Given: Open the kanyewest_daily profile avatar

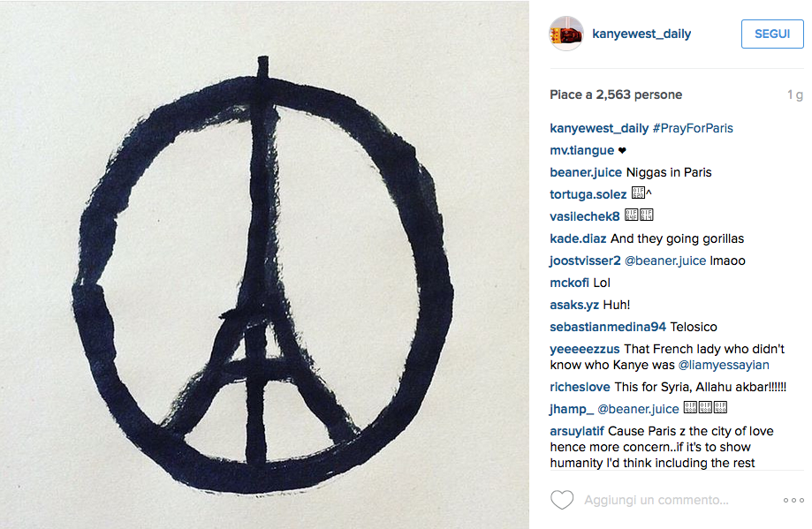Looking at the screenshot, I should [x=566, y=34].
